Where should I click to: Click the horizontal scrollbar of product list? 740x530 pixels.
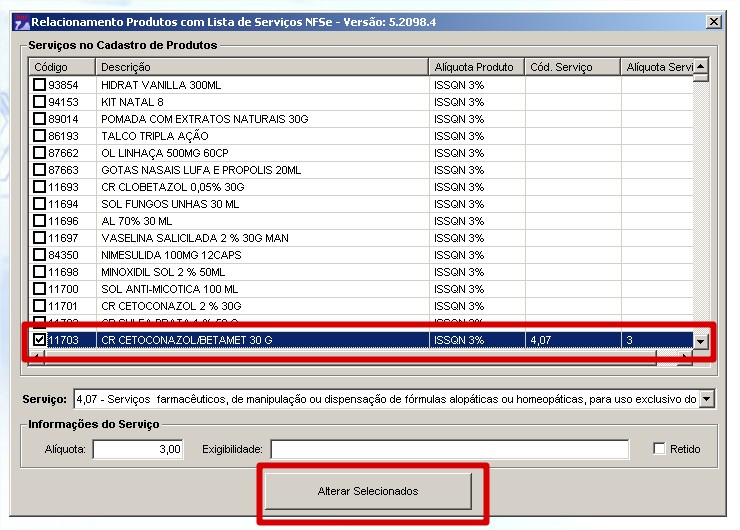click(360, 355)
